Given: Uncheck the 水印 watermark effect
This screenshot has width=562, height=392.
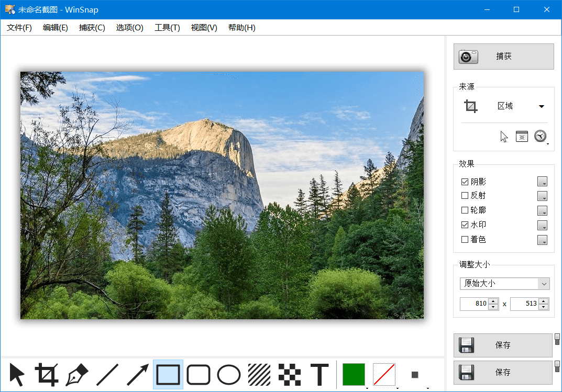Looking at the screenshot, I should pos(465,225).
